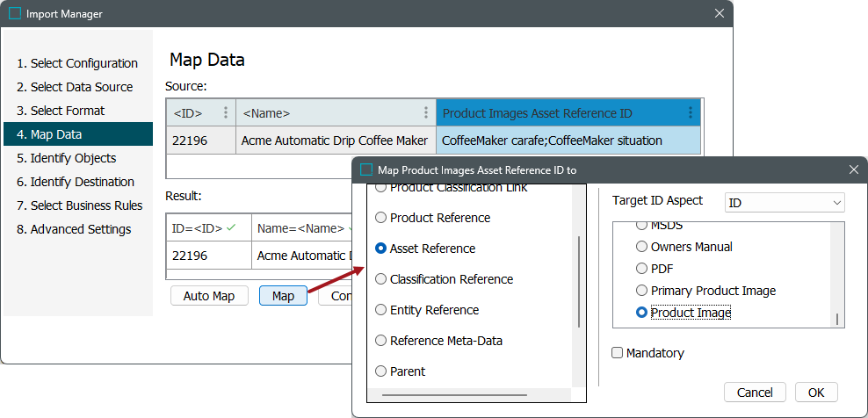
Task: Close the Map Product Images dialog
Action: pos(853,169)
